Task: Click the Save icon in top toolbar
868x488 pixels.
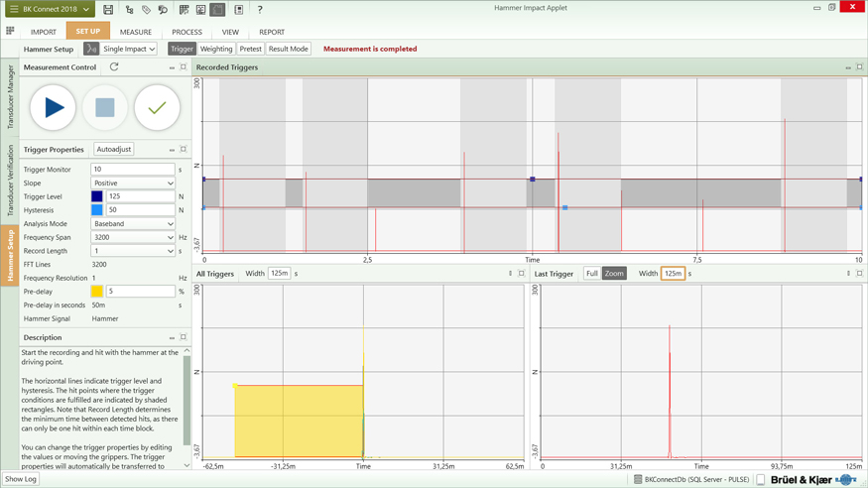Action: (x=108, y=10)
